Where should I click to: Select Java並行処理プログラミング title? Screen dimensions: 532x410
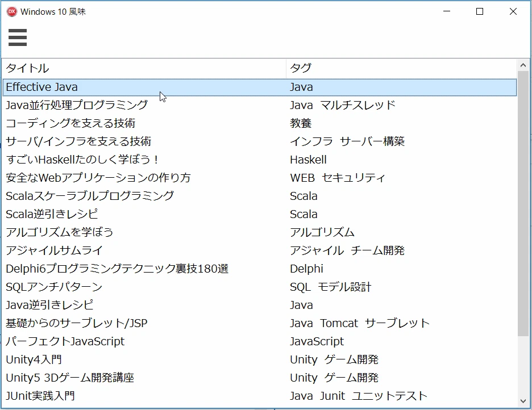pos(77,105)
